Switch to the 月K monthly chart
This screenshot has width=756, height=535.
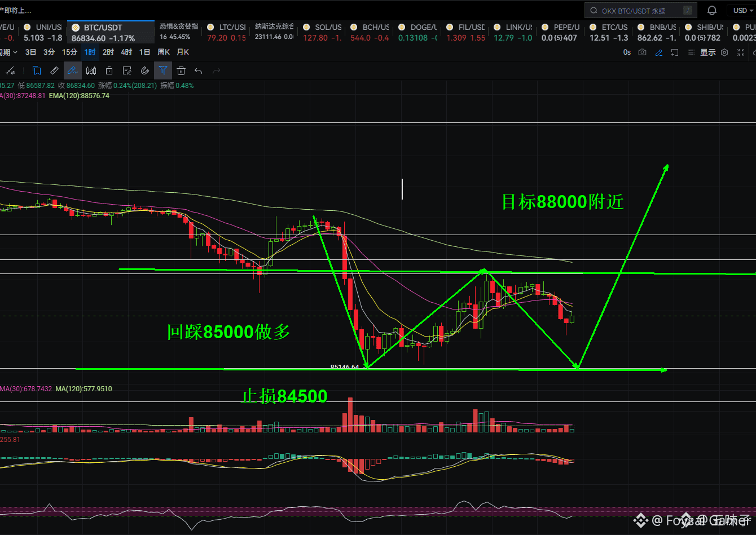[x=183, y=52]
